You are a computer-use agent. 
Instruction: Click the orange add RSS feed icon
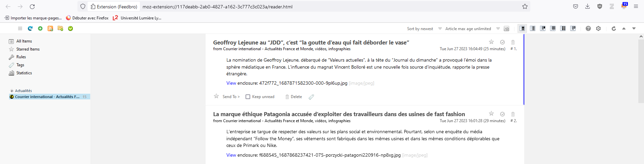[50, 28]
